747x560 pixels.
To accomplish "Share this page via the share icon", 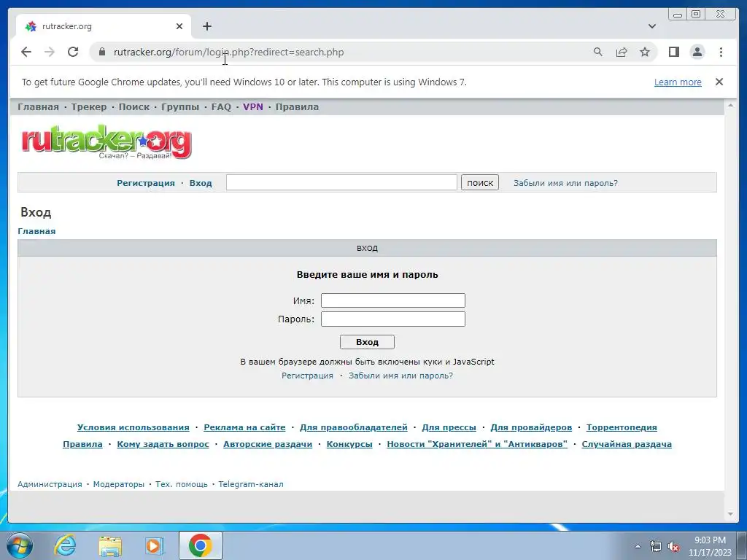I will (x=622, y=52).
